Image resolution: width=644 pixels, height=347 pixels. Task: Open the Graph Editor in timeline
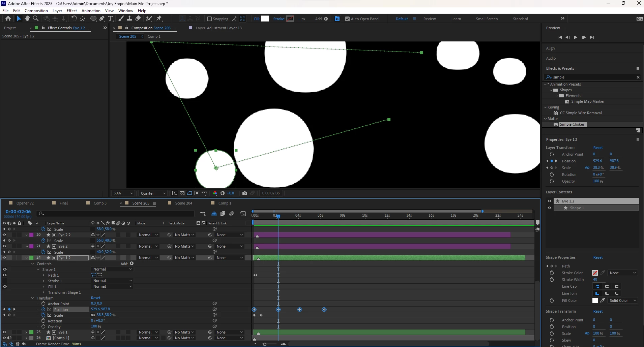[x=243, y=214]
